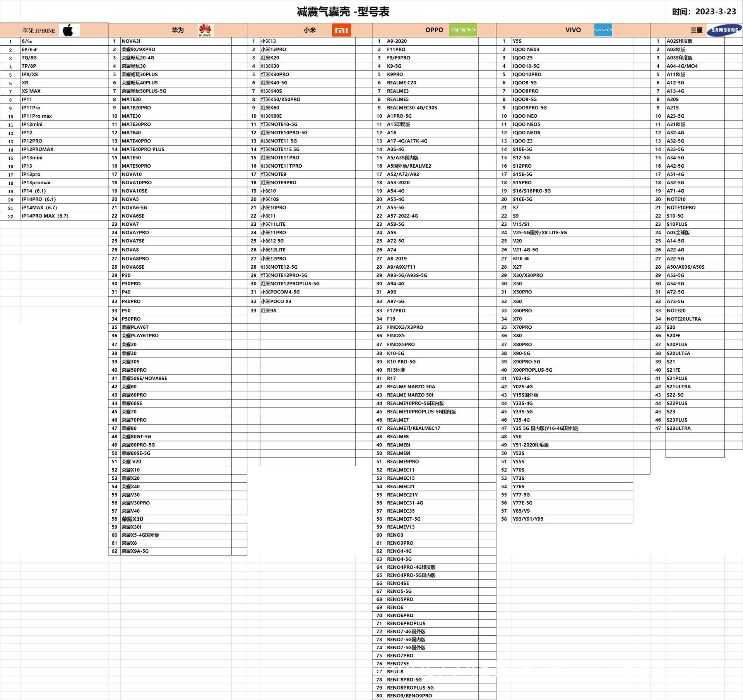Select the 小米POCO X3 cell
Viewport: 743px width, 700px height.
click(x=276, y=302)
